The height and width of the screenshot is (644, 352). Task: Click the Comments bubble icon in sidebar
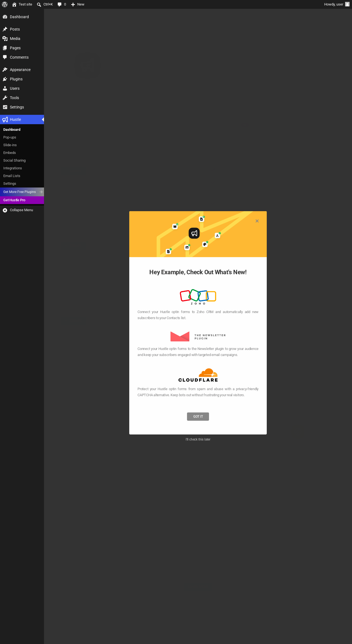(5, 57)
